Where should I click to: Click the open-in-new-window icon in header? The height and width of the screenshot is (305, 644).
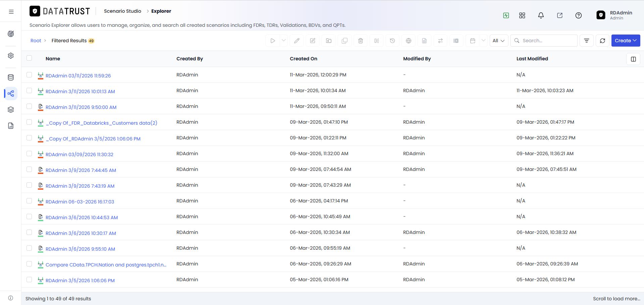point(560,15)
